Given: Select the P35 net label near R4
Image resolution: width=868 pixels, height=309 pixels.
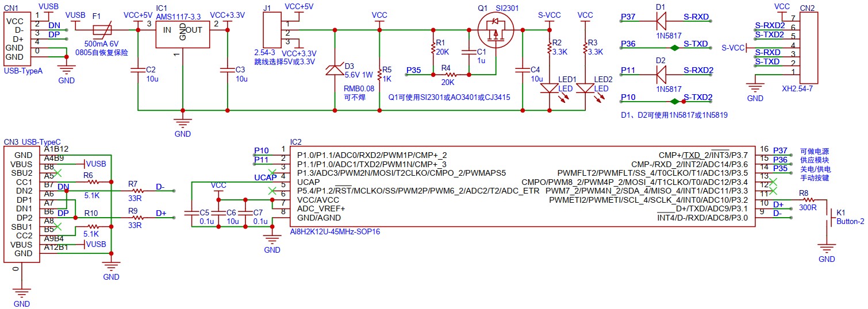Looking at the screenshot, I should pos(413,70).
